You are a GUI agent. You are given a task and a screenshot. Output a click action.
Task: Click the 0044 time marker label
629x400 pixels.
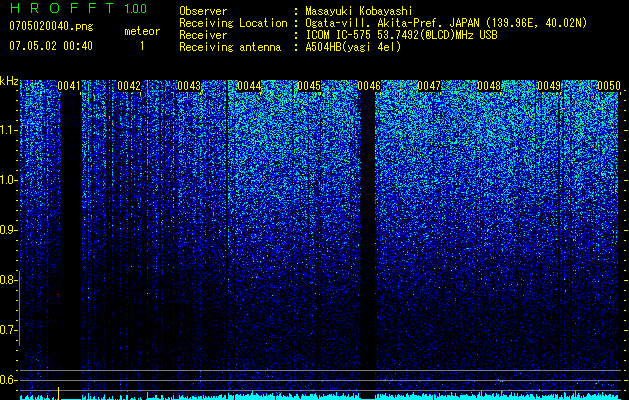(249, 86)
